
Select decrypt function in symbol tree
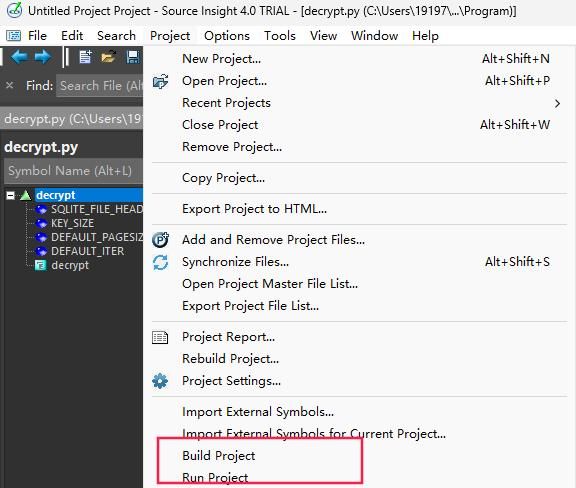tap(70, 265)
